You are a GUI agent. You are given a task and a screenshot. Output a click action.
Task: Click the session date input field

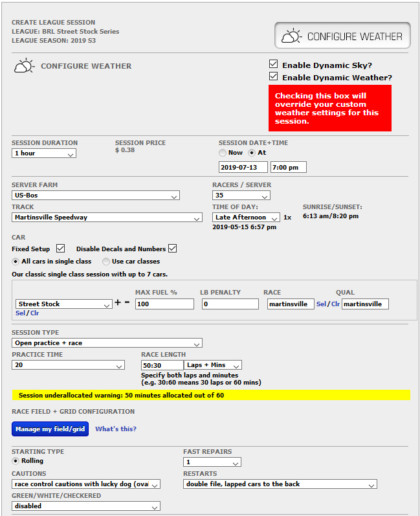coord(243,167)
